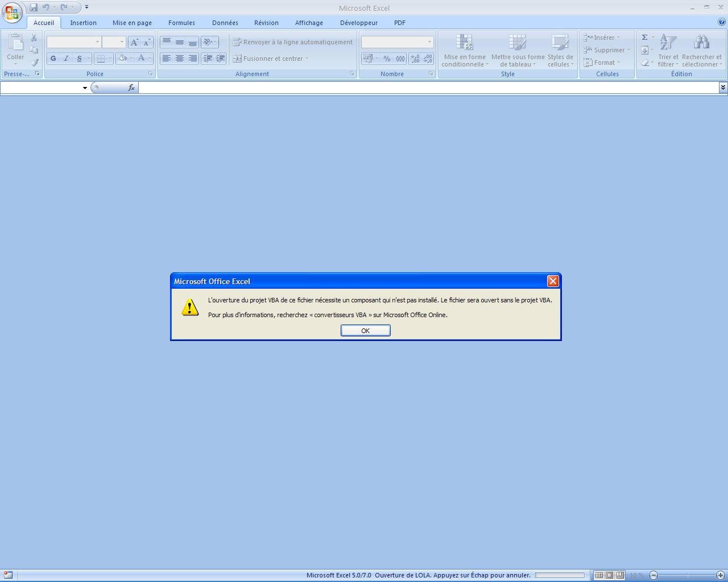Click the Format Painter brush icon
728x582 pixels.
coord(34,63)
